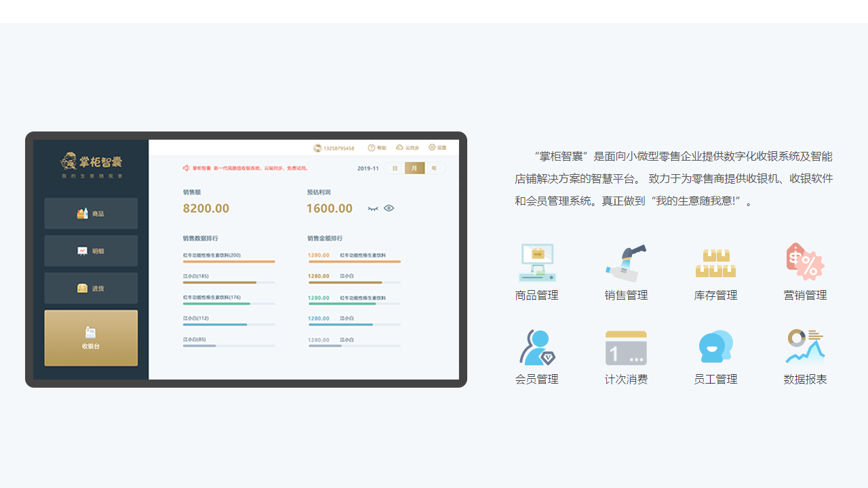Screen dimensions: 868x488
Task: Click the cloud sync 云同步 icon
Action: (408, 147)
